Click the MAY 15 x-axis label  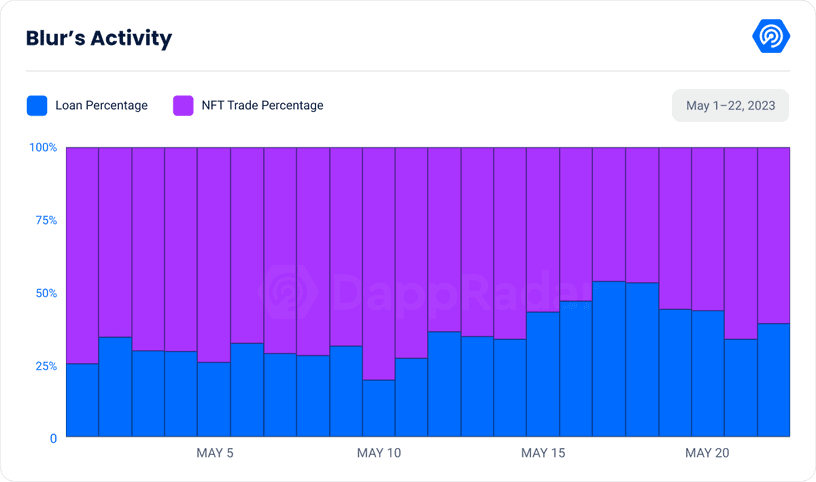pyautogui.click(x=543, y=453)
